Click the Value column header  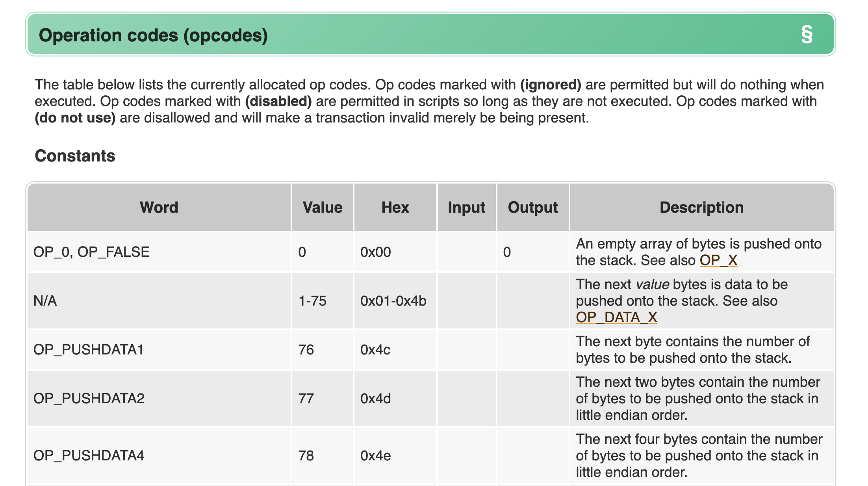(322, 208)
